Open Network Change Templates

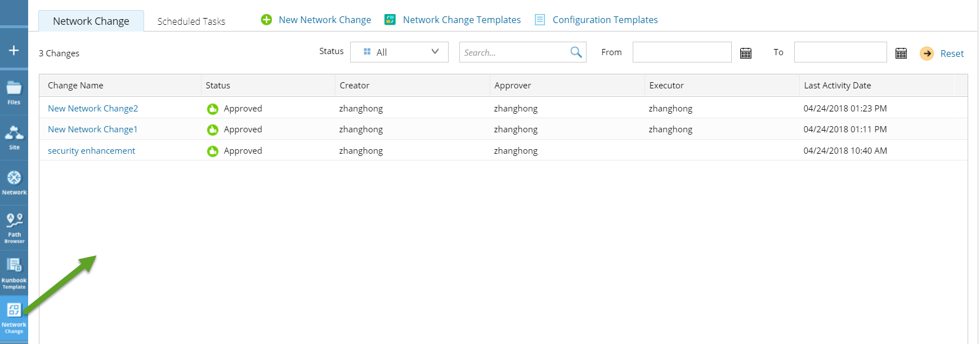point(453,20)
